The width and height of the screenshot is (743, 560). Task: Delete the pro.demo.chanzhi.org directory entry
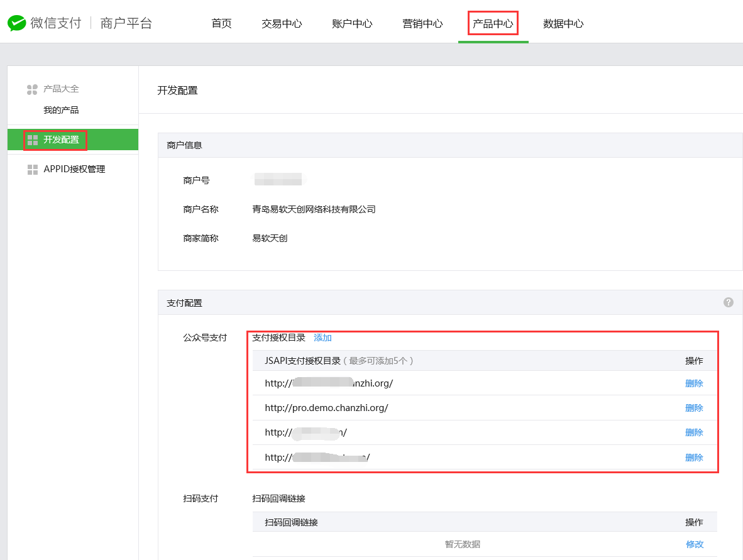tap(694, 408)
